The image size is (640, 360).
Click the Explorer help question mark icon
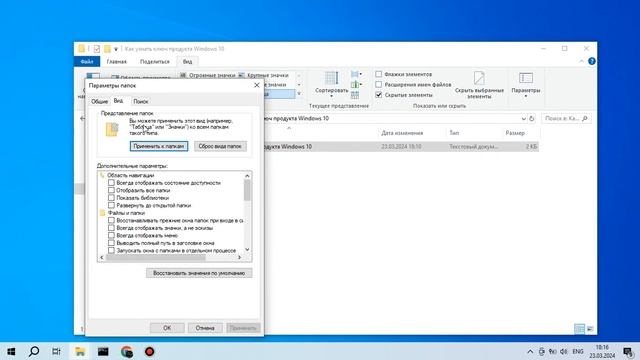[x=591, y=61]
